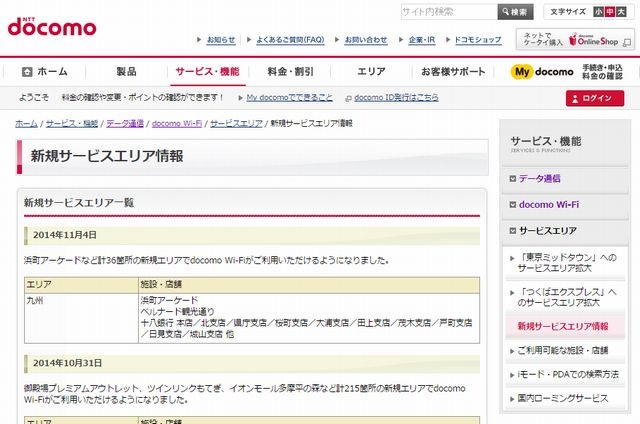Viewport: 640px width, 424px height.
Task: Open the 製品 navigation tab
Action: (x=126, y=72)
